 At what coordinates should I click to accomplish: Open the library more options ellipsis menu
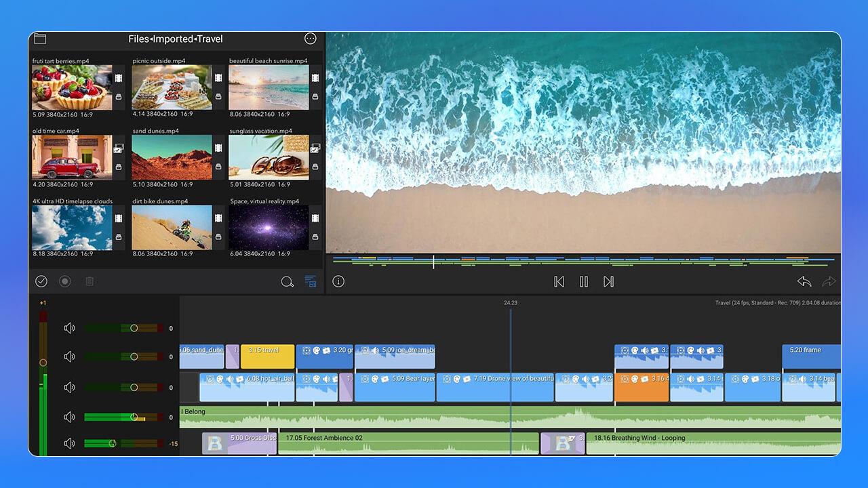point(311,39)
